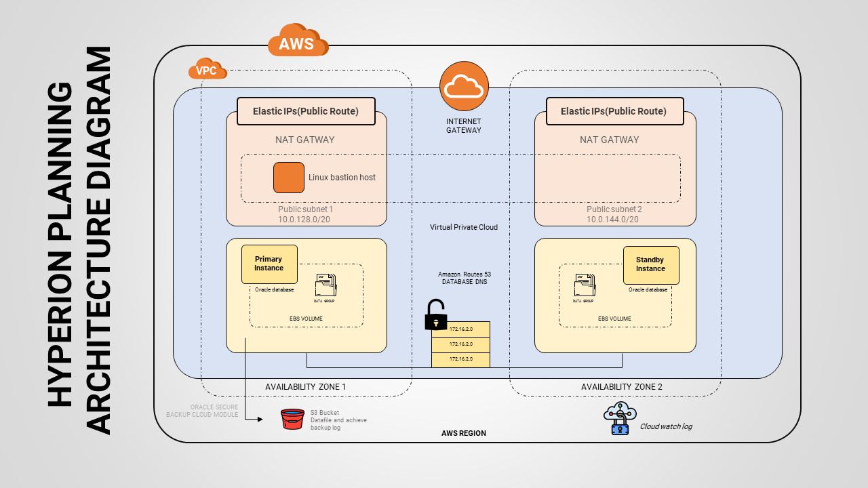Click the orange AWS cloud icon

tap(298, 41)
